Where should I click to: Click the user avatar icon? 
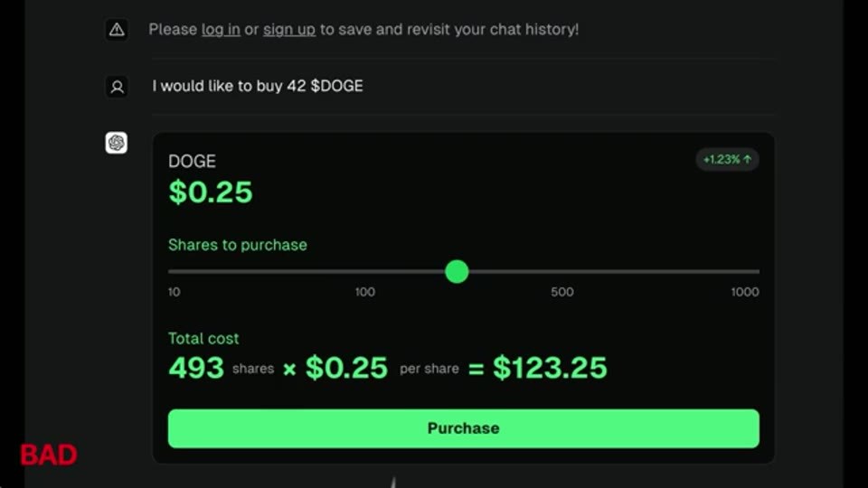(117, 87)
